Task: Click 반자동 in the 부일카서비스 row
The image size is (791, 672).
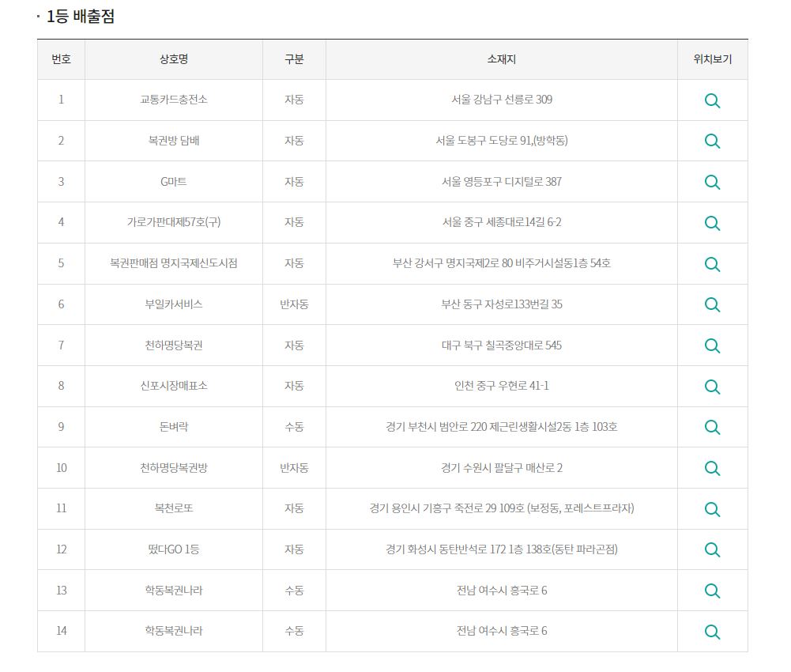Action: click(x=294, y=304)
